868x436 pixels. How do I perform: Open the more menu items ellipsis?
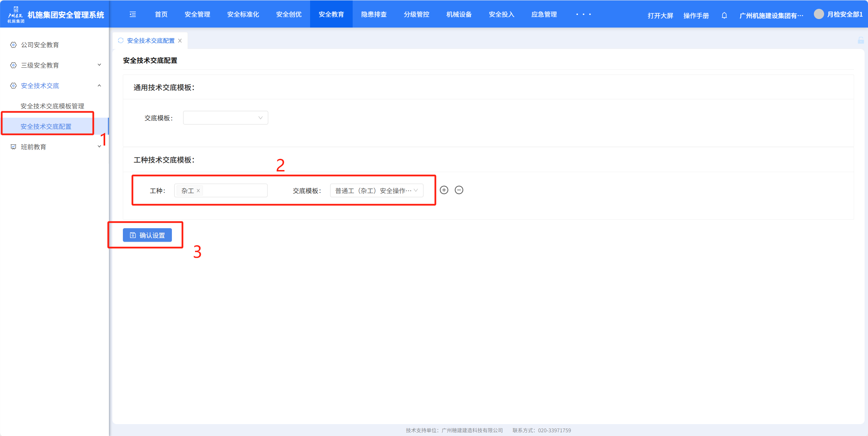coord(583,14)
